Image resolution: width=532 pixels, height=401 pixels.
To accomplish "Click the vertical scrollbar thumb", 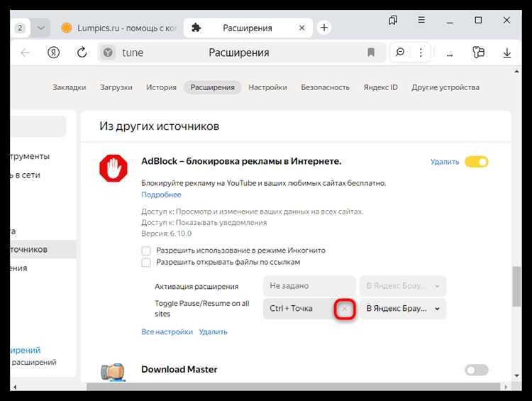I will (x=516, y=286).
